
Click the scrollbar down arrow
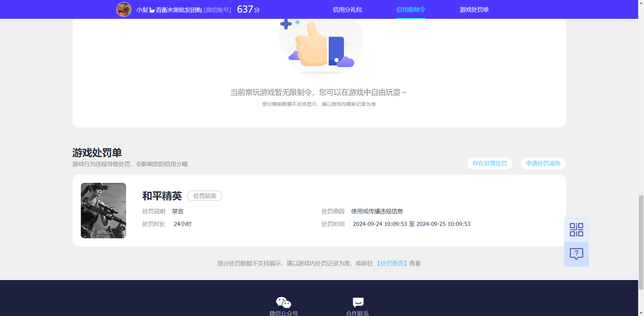[x=641, y=313]
